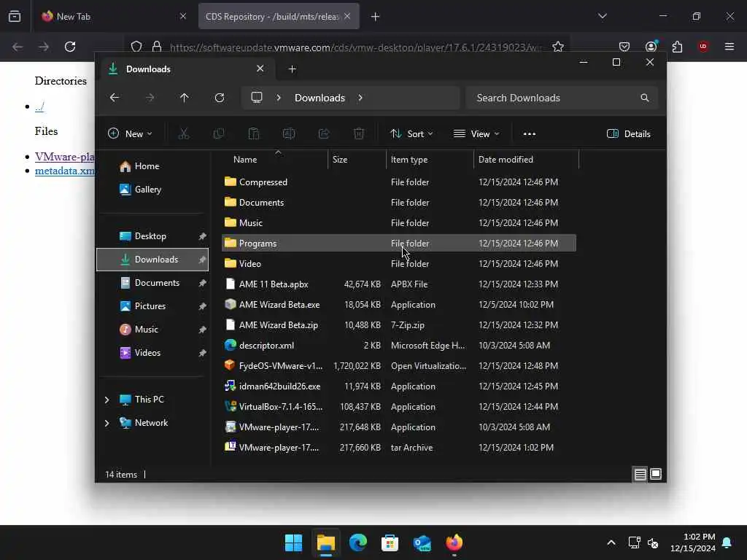Open Firefox list all tabs dropdown
The height and width of the screenshot is (560, 747).
(x=602, y=16)
